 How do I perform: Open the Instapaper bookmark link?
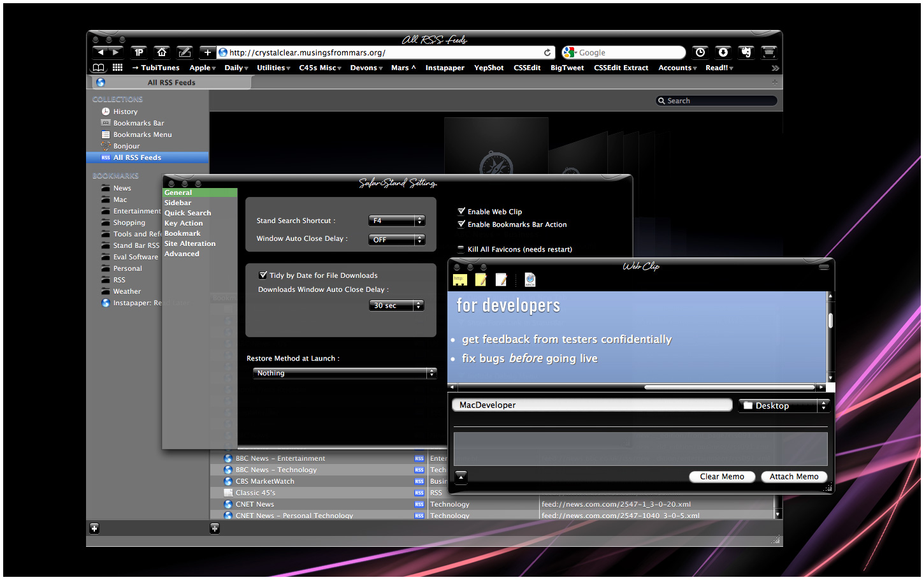click(x=445, y=68)
